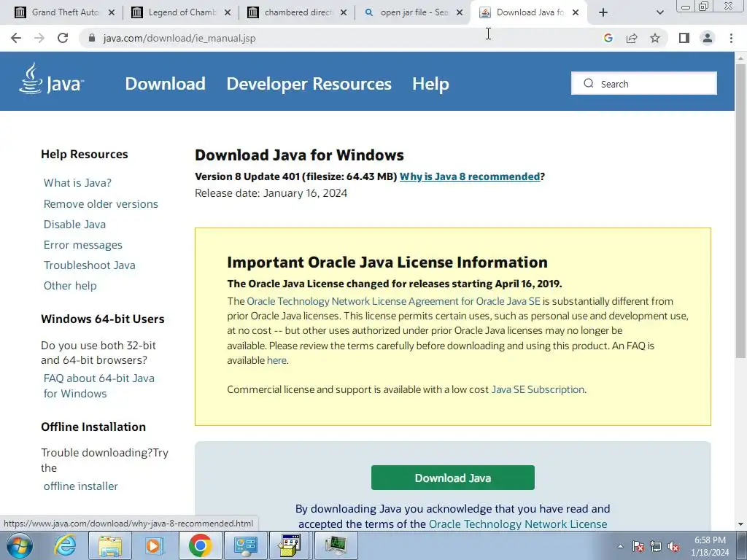Open the Control Panel taskbar icon
This screenshot has width=747, height=560.
pyautogui.click(x=245, y=545)
